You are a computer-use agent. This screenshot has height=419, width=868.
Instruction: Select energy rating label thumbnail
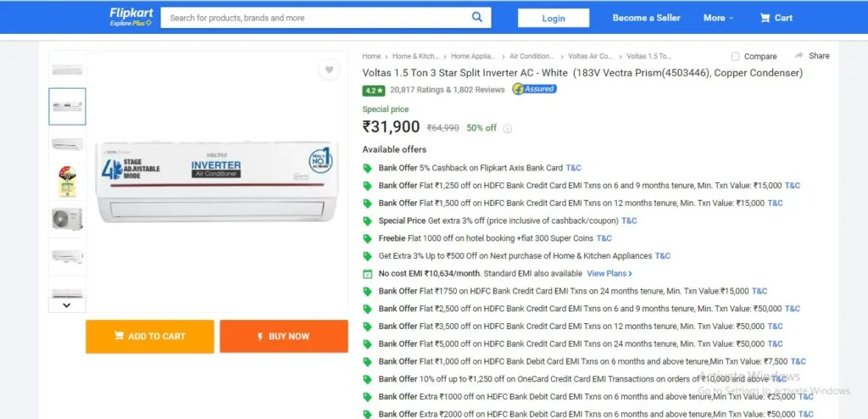coord(67,182)
